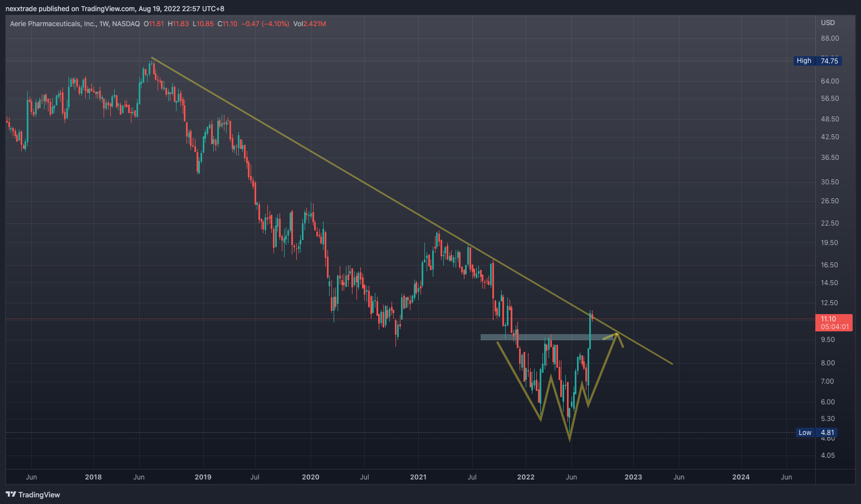861x504 pixels.
Task: Click the 42.50 price axis label
Action: pos(830,137)
